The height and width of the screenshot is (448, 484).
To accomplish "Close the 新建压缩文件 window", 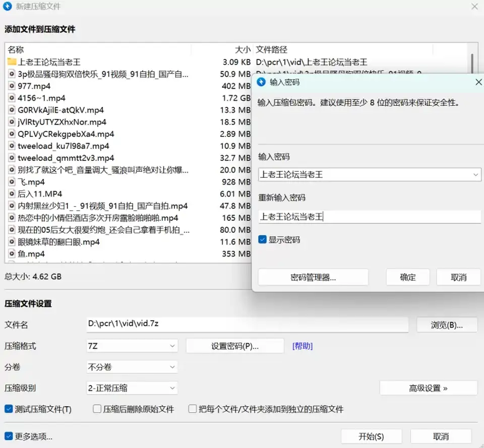I will click(x=474, y=7).
